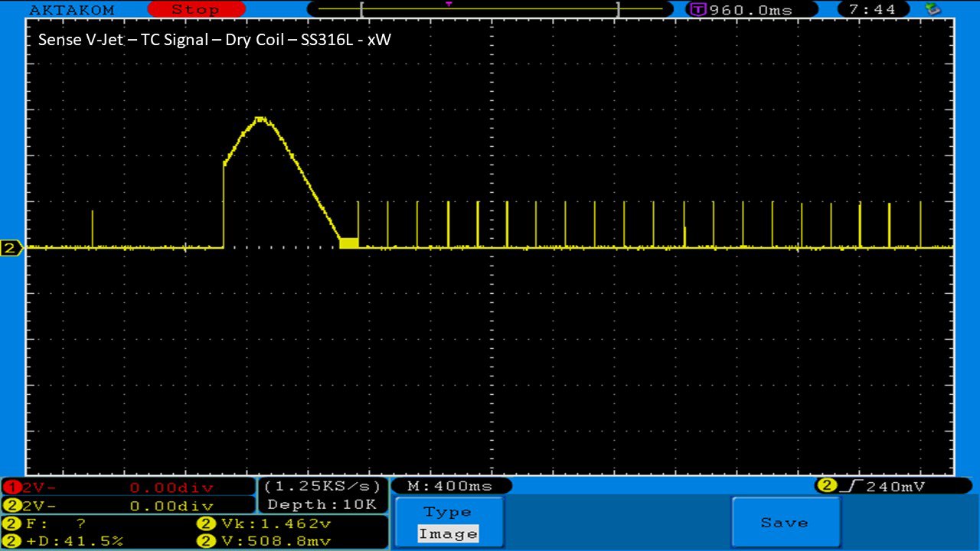Click the channel 2 ground marker on left edge

[11, 248]
